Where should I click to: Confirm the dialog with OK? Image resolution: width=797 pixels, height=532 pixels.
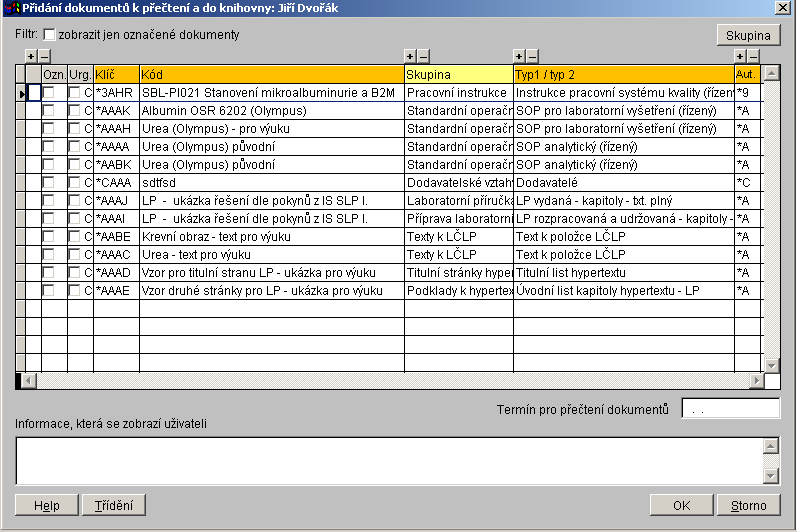pos(681,505)
